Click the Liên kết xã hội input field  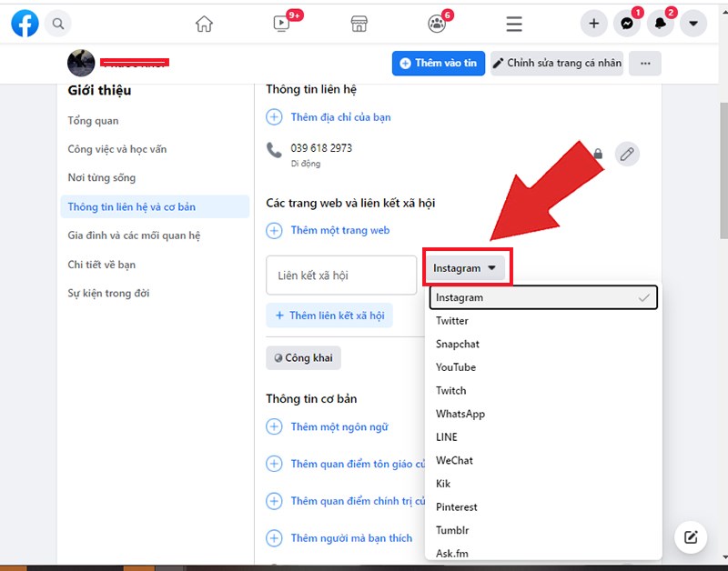[x=341, y=275]
